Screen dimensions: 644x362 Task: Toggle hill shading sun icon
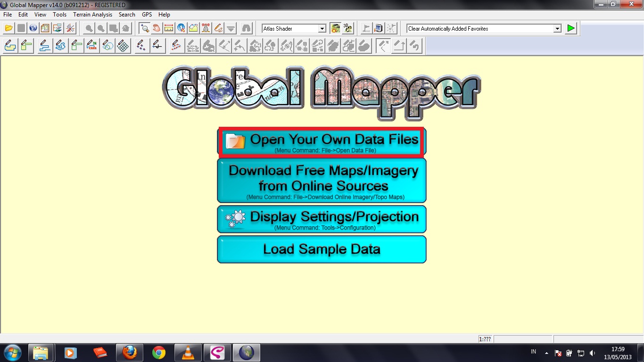(335, 28)
